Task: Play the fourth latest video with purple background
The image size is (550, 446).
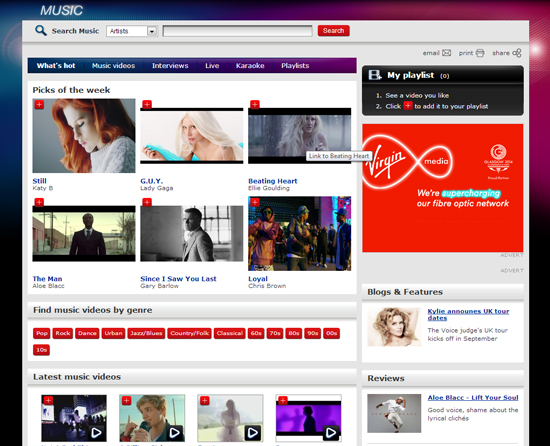Action: click(x=331, y=433)
